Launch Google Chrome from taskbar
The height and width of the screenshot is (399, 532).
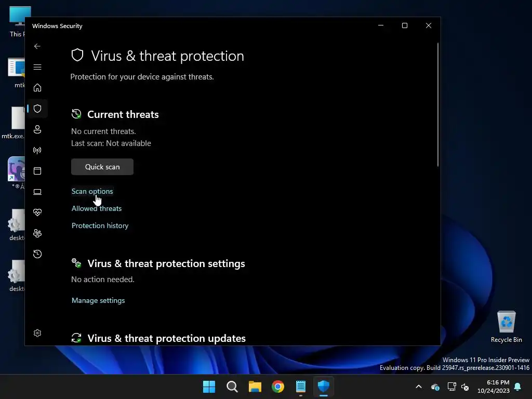pos(278,387)
